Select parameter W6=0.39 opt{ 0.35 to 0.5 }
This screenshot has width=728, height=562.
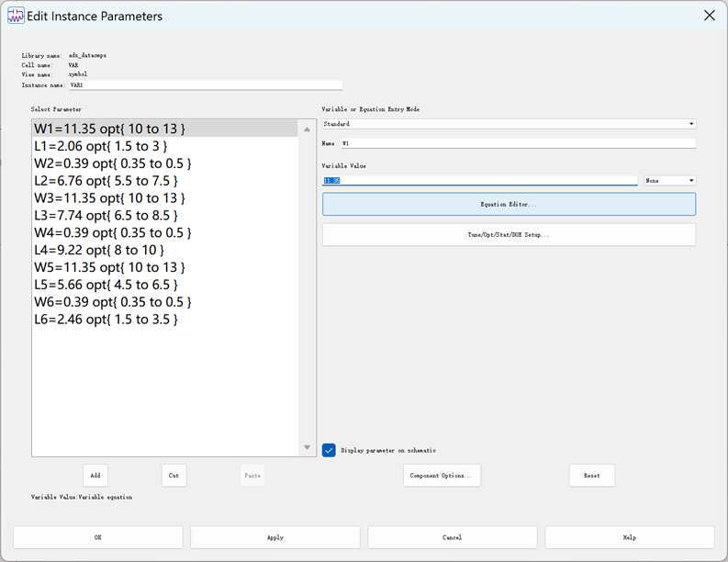click(x=165, y=302)
